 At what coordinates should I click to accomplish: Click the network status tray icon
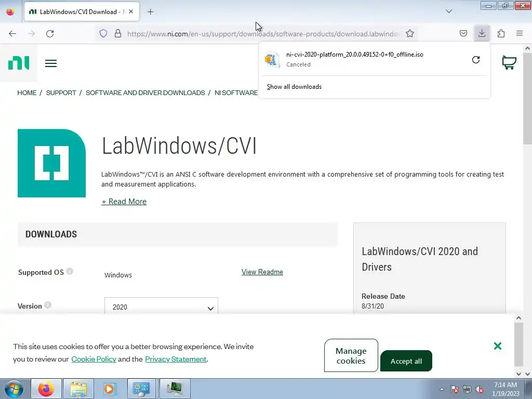(x=467, y=389)
